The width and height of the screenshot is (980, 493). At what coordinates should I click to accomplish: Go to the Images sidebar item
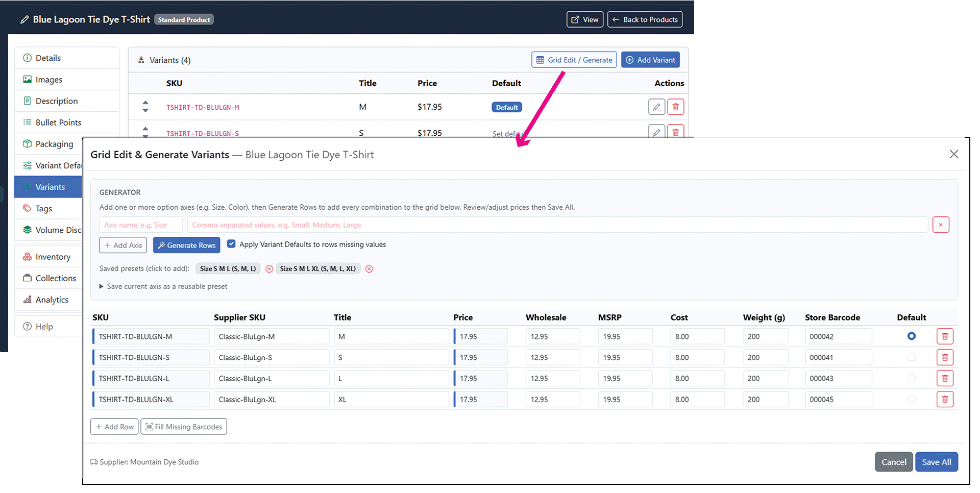point(66,80)
